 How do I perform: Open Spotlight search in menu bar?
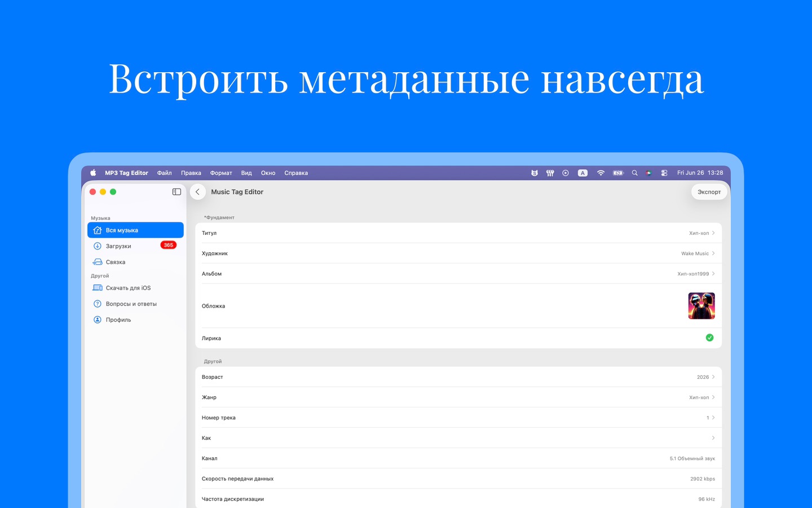point(634,173)
